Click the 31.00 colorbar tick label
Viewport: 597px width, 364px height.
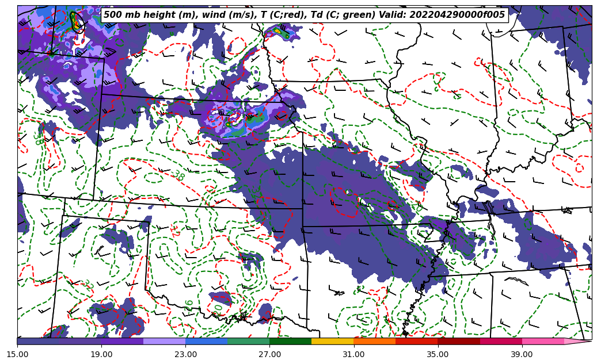click(353, 354)
